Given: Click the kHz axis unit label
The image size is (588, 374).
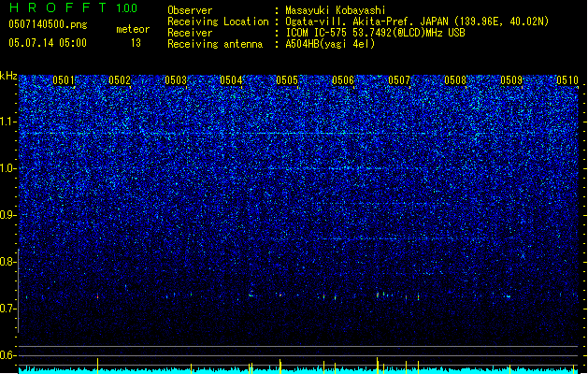Looking at the screenshot, I should point(8,76).
